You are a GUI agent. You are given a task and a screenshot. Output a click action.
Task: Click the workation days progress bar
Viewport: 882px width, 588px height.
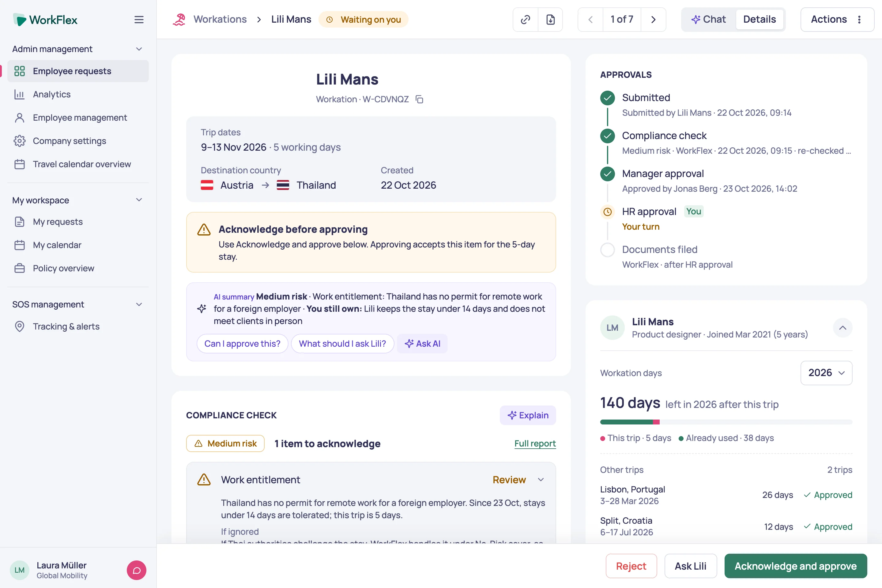coord(726,422)
